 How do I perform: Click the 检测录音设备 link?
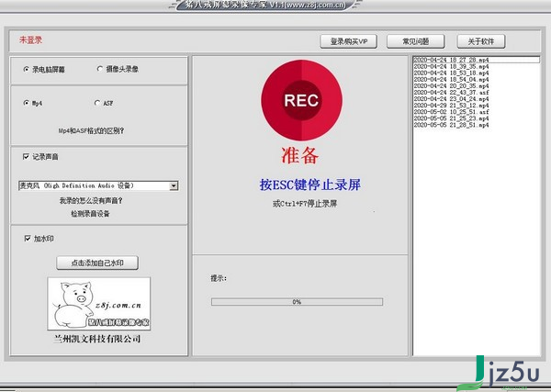click(90, 214)
